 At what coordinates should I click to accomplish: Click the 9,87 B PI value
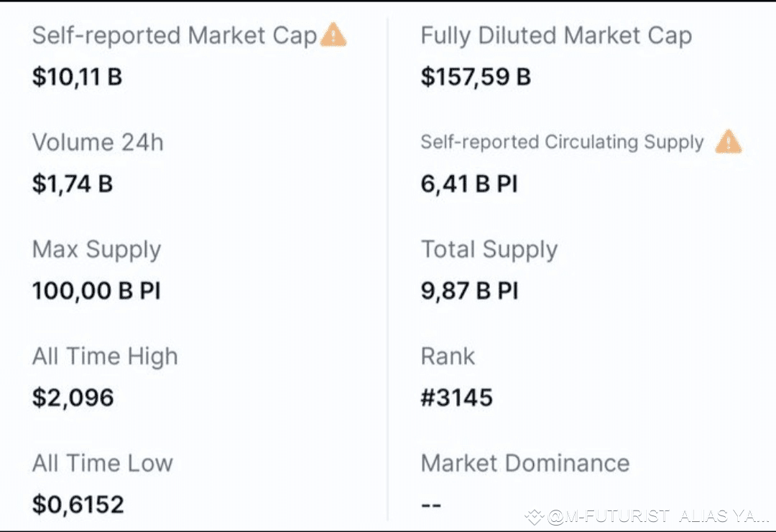tap(468, 291)
